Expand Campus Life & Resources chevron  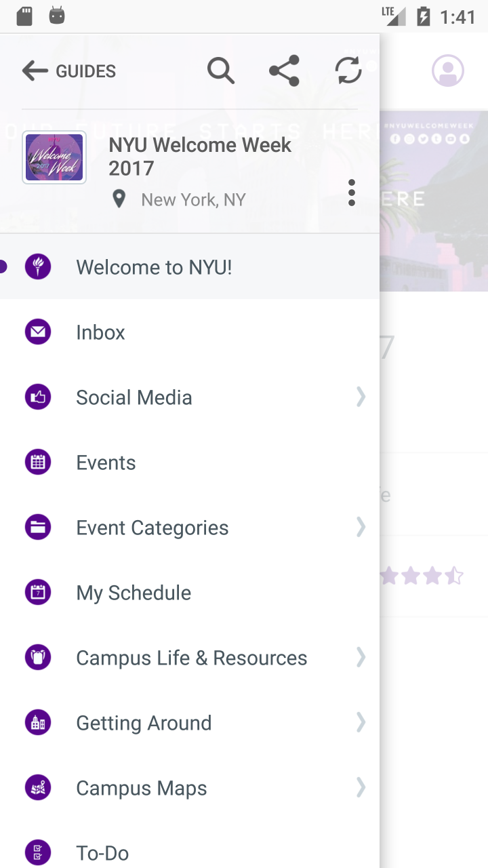361,657
